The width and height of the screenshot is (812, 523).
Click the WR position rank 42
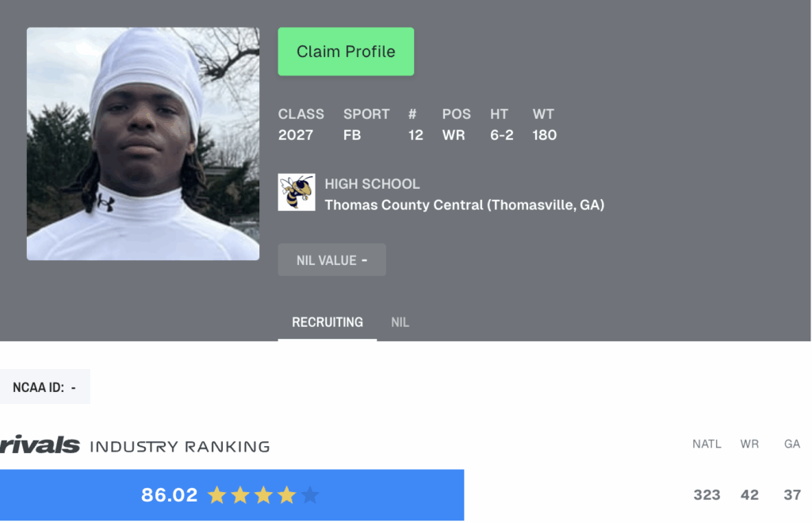[x=749, y=495]
